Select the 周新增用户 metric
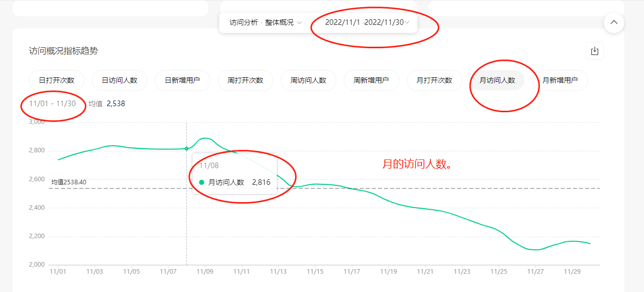Image resolution: width=644 pixels, height=292 pixels. (371, 80)
